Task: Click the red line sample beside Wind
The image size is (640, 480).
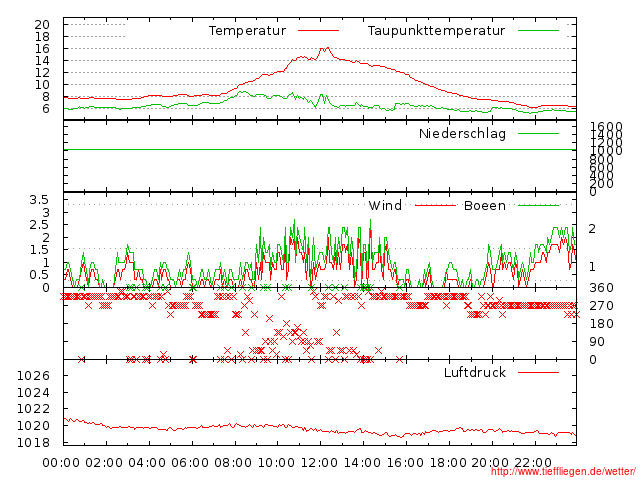Action: [x=435, y=205]
